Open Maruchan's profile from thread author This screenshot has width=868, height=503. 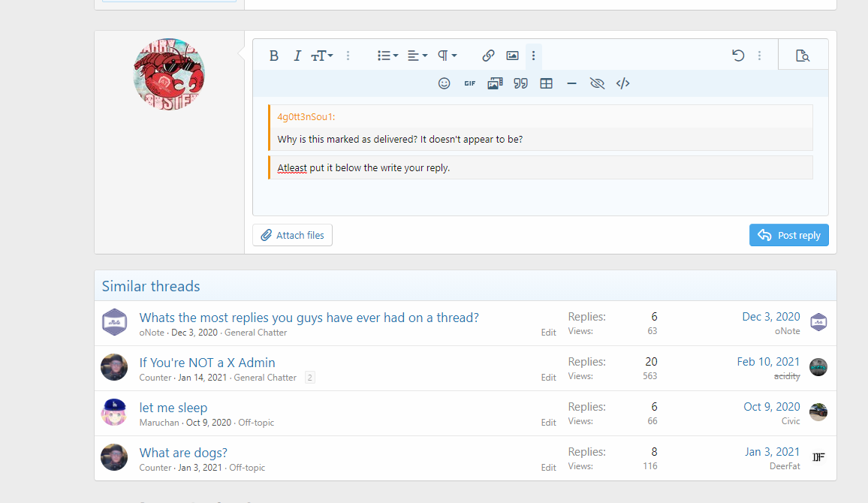coord(159,423)
